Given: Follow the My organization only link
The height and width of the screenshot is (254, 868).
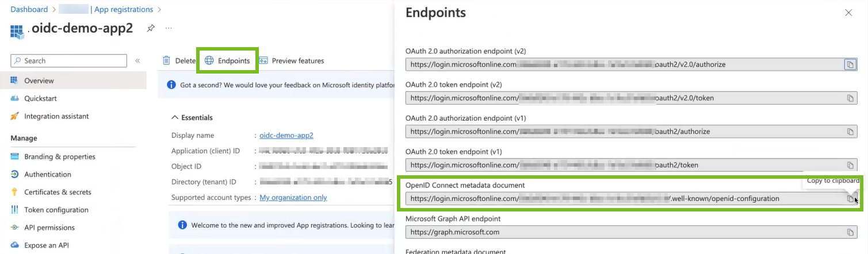Looking at the screenshot, I should (x=293, y=198).
